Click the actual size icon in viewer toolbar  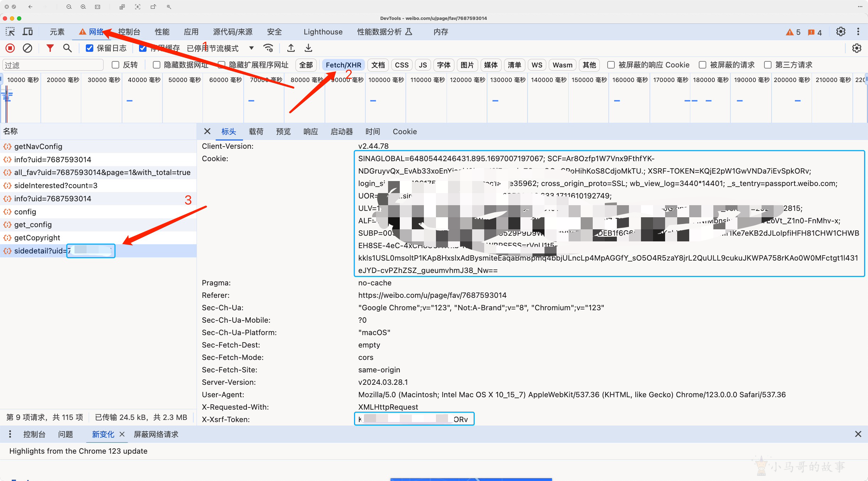98,7
